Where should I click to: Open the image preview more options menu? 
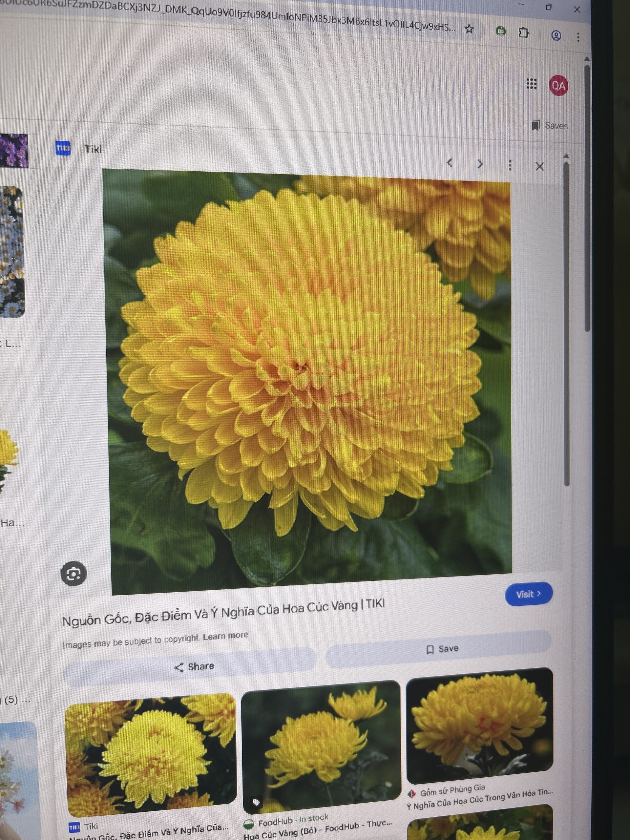click(510, 165)
